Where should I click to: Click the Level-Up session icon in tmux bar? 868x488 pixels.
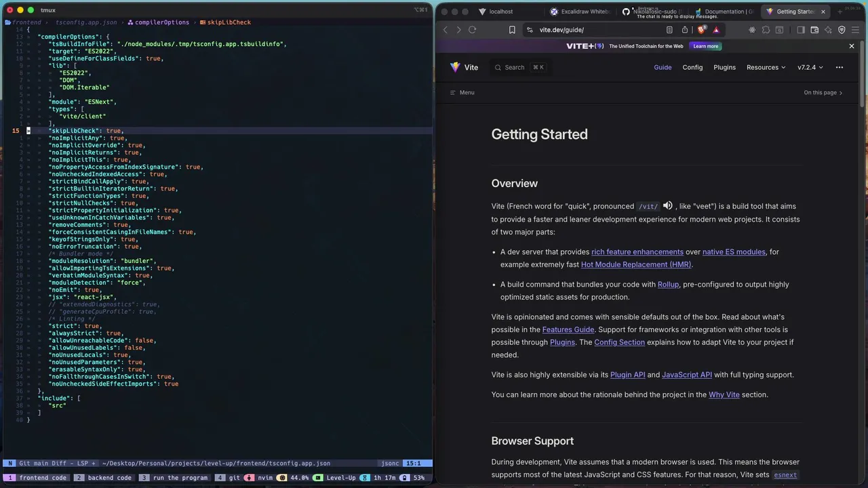(319, 478)
